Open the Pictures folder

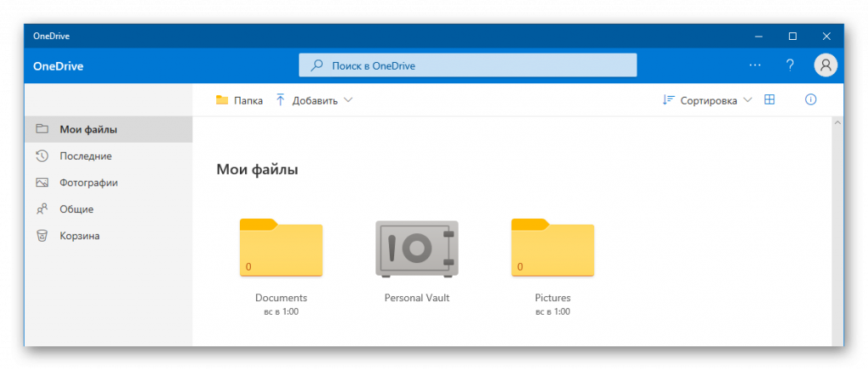coord(552,249)
